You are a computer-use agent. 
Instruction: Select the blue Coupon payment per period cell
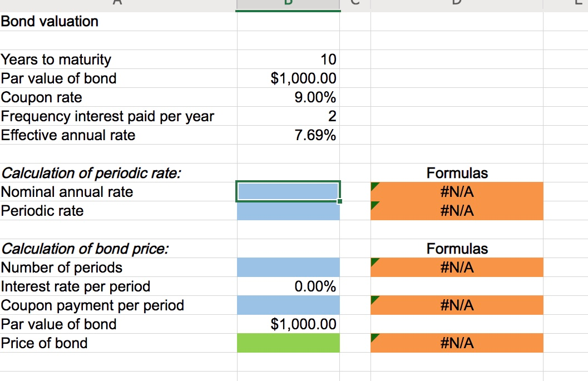pyautogui.click(x=288, y=305)
